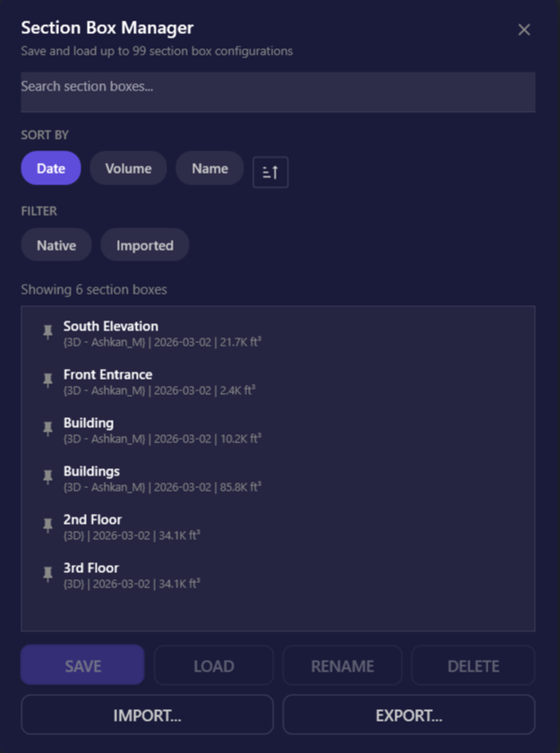The height and width of the screenshot is (753, 560).
Task: Close the Section Box Manager
Action: point(524,29)
